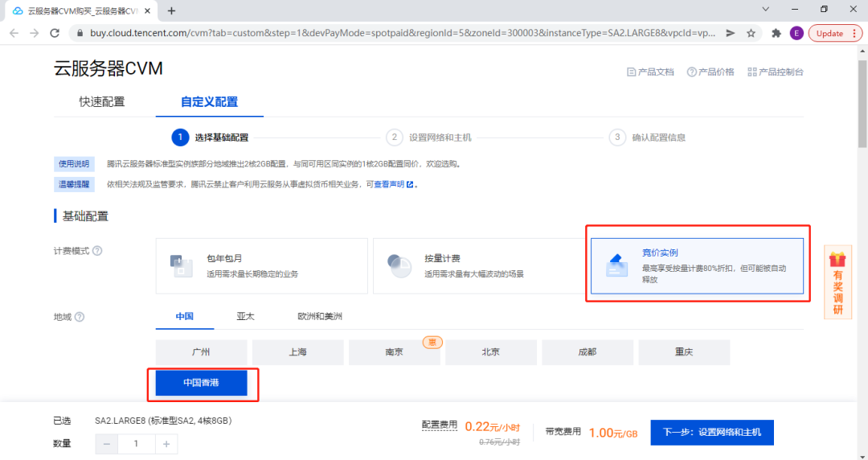This screenshot has height=460, width=868.
Task: Click step 1 选择基础配置
Action: [x=211, y=138]
